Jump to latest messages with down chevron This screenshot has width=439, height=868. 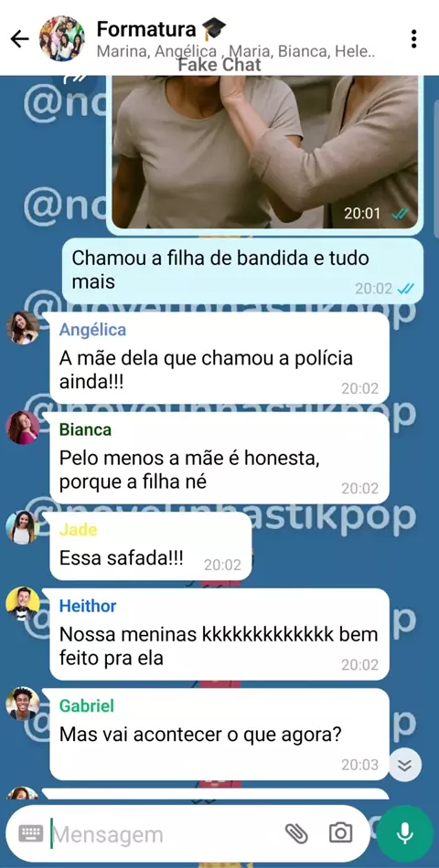click(405, 765)
